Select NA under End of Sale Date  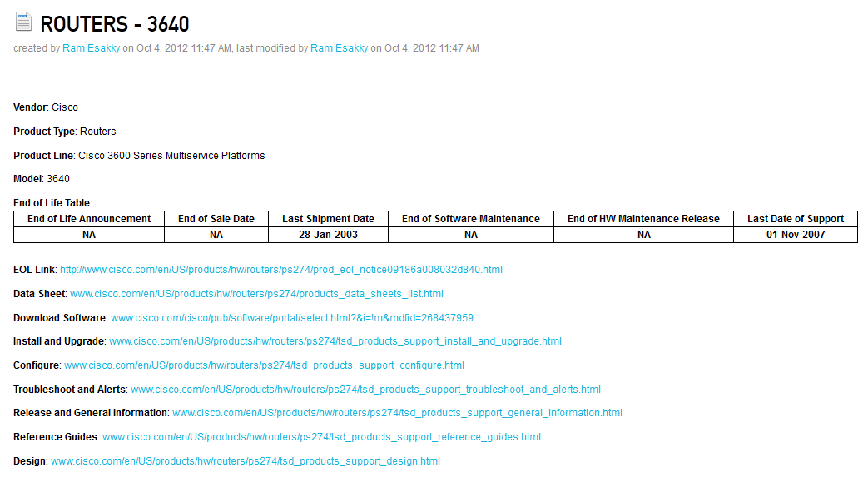point(216,235)
